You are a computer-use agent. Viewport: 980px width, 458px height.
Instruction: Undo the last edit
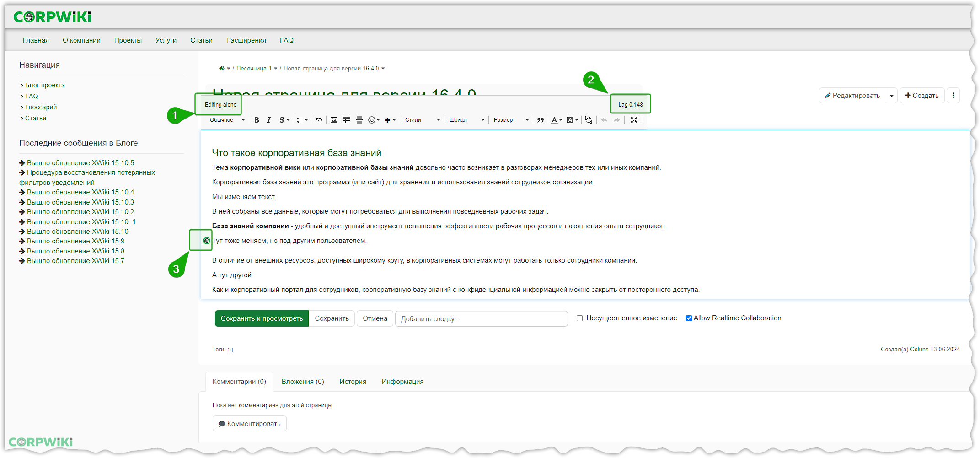click(604, 120)
